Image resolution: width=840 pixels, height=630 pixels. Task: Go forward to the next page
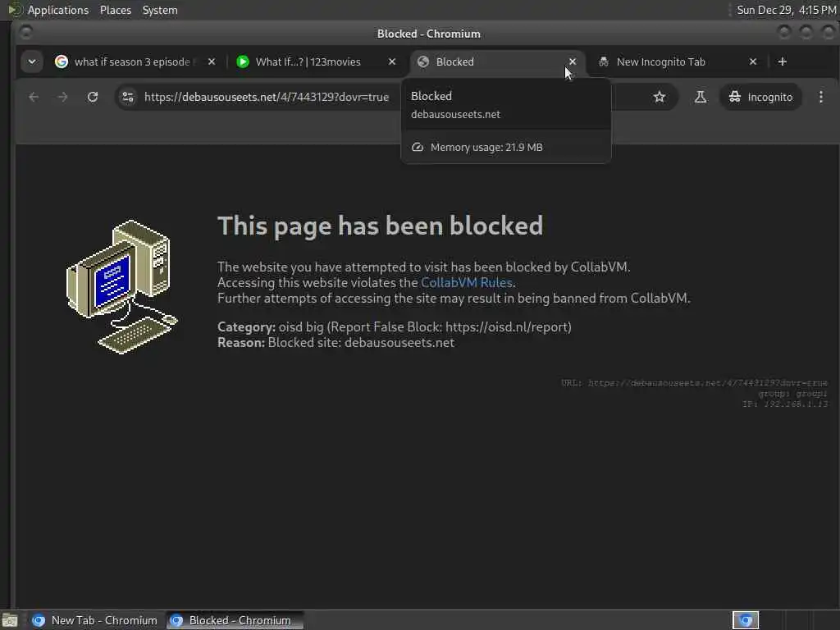[x=62, y=97]
